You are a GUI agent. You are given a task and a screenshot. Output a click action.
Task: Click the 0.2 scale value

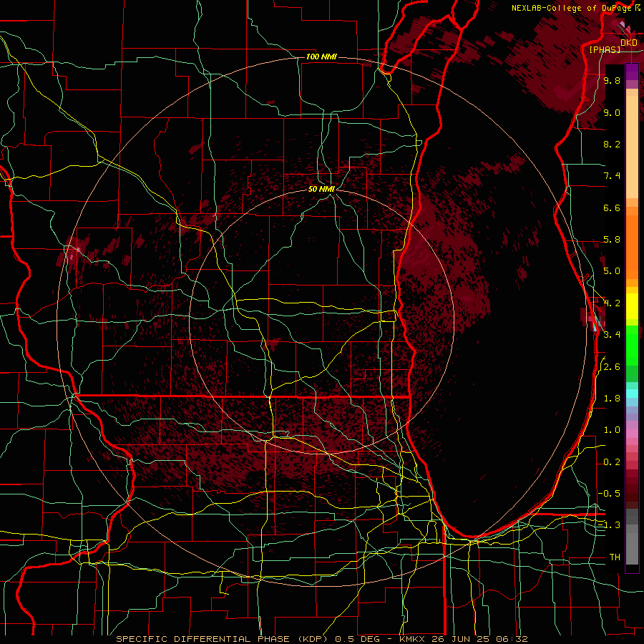coord(612,462)
